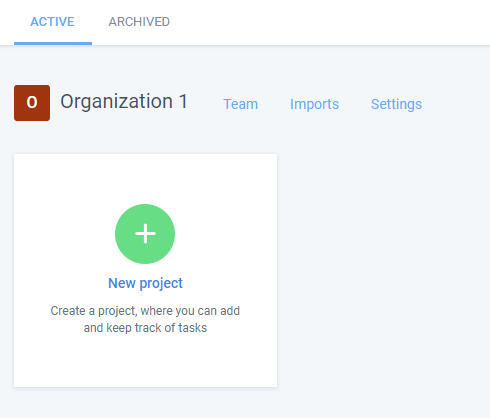Click the word 'project' in New project
Viewport: 490px width, 418px height.
tap(161, 284)
